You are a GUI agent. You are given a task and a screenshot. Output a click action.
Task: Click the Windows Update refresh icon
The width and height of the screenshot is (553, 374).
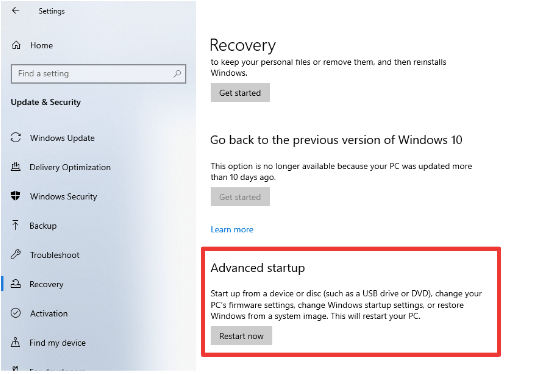[16, 138]
